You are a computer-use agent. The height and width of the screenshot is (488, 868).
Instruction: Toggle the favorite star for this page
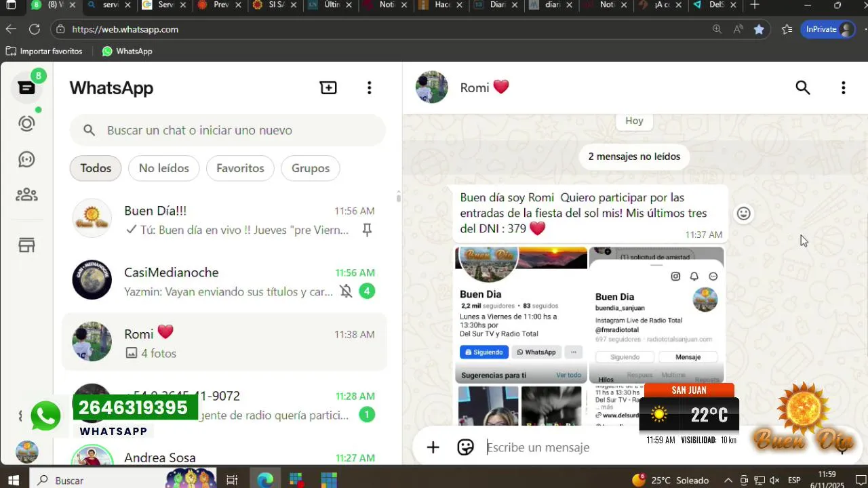[x=759, y=29]
